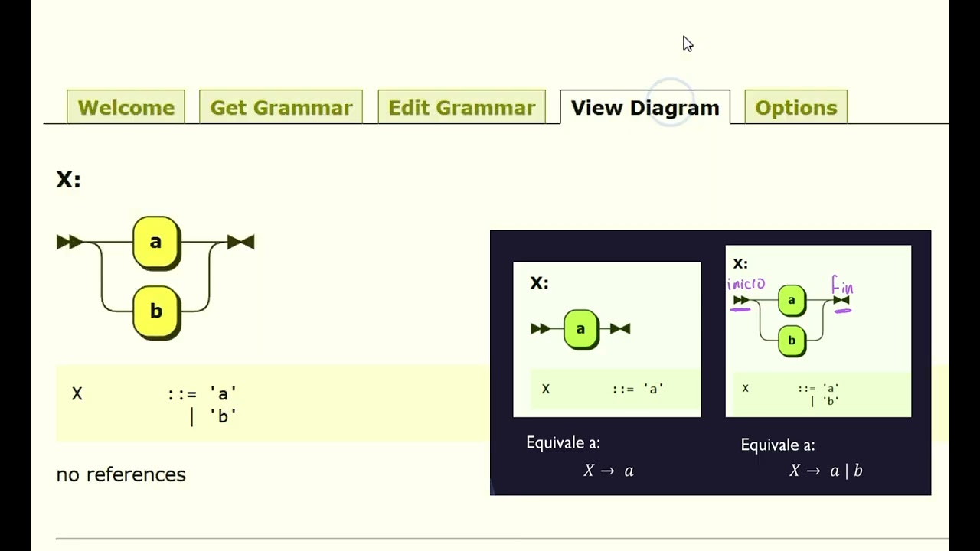This screenshot has height=551, width=980.
Task: Click the formula 'X → a | b'
Action: pos(826,471)
